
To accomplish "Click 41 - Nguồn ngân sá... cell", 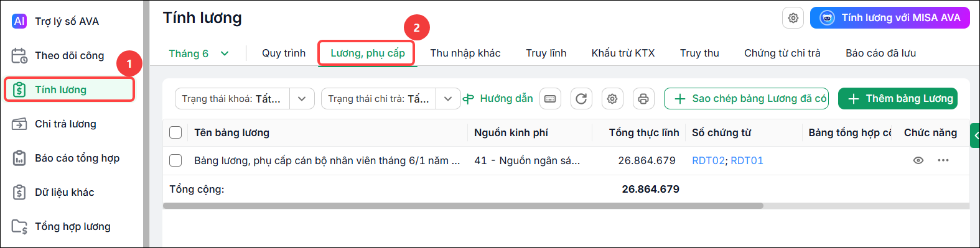I will (527, 160).
